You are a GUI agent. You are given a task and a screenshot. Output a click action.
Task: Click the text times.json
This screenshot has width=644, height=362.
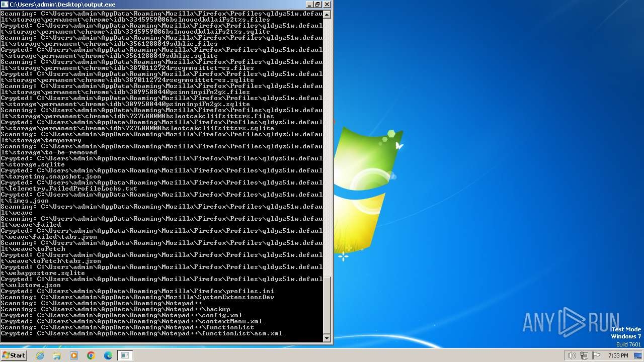pyautogui.click(x=29, y=201)
